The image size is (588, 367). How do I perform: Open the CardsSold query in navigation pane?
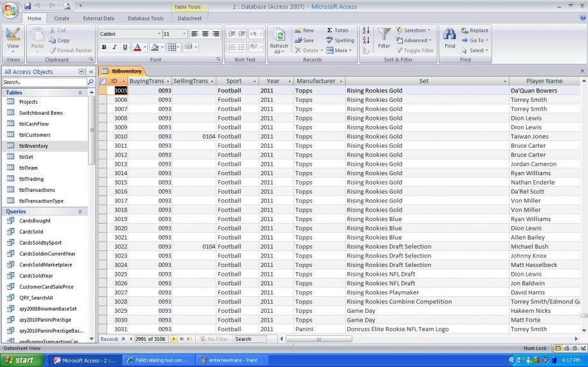(x=31, y=232)
